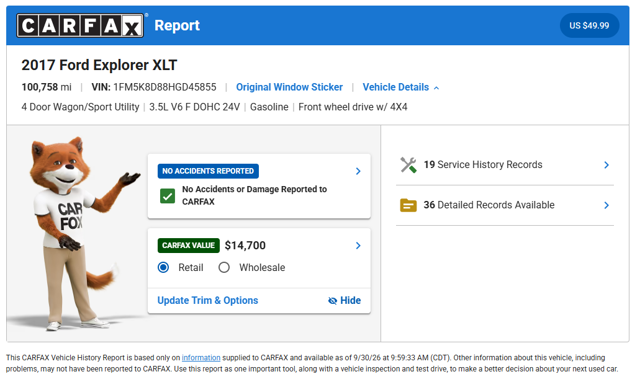Click the CARFAX logo in header

(80, 25)
